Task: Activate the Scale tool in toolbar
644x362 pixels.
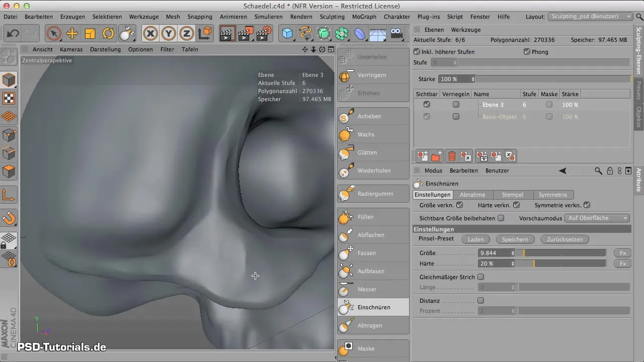Action: (x=90, y=34)
